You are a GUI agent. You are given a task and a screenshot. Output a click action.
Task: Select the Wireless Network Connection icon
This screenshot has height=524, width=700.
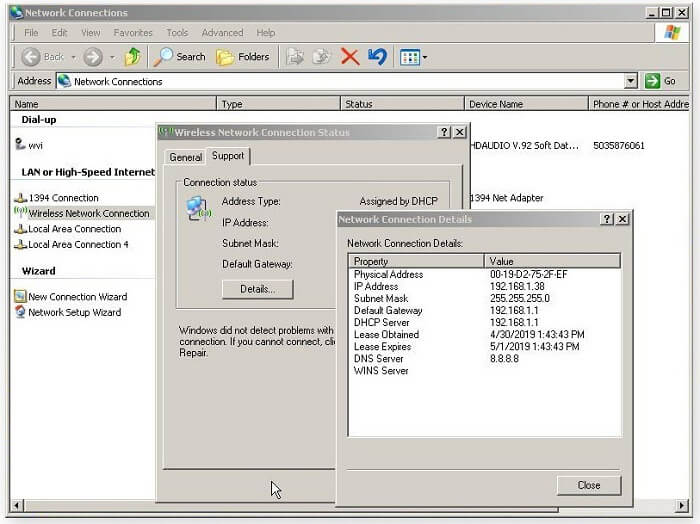point(20,212)
